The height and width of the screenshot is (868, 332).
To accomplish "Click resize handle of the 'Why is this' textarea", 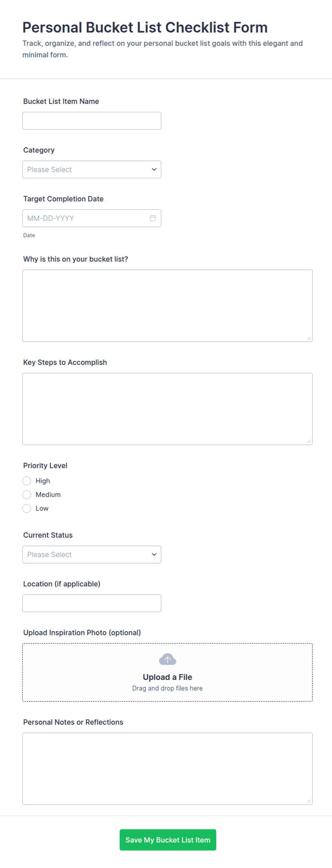I will [x=309, y=338].
